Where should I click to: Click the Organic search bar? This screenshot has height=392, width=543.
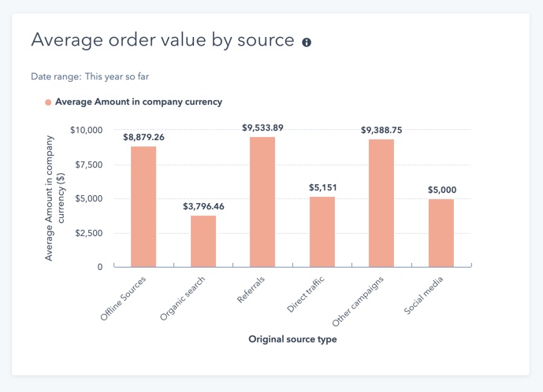pos(203,241)
